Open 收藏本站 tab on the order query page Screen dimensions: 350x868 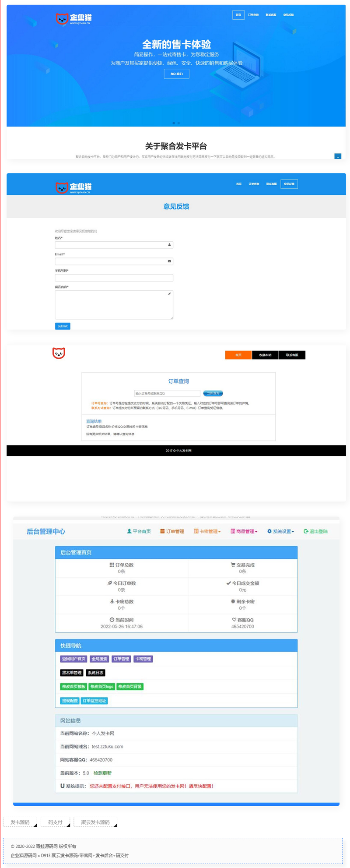tap(265, 355)
